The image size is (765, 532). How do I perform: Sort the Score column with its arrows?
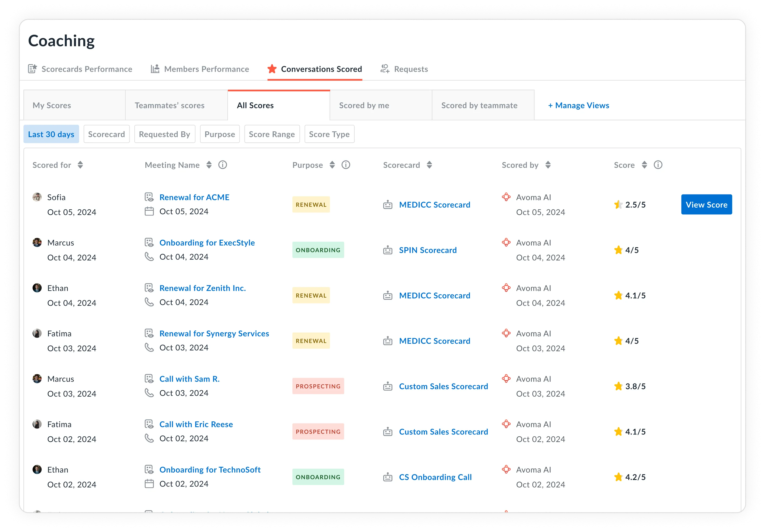644,165
